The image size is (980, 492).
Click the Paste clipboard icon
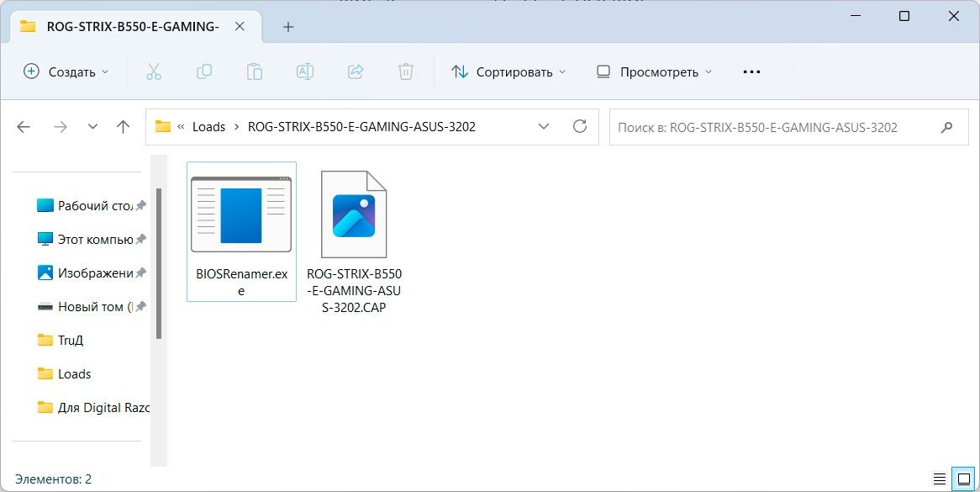pos(254,72)
